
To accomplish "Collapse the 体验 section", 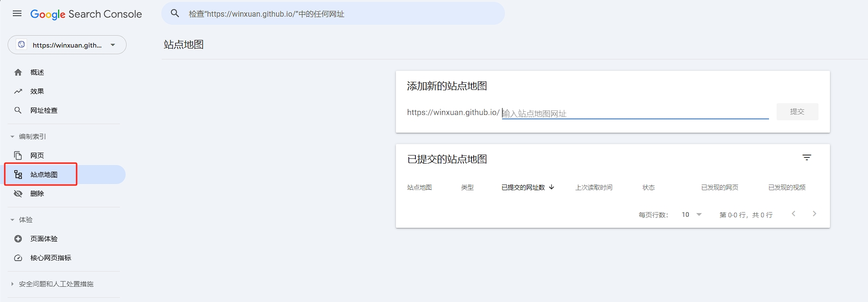I will coord(22,220).
